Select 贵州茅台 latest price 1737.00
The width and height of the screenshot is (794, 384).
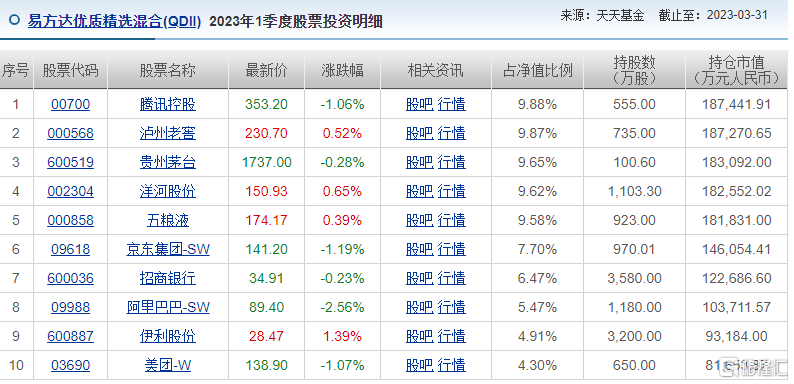pyautogui.click(x=266, y=162)
